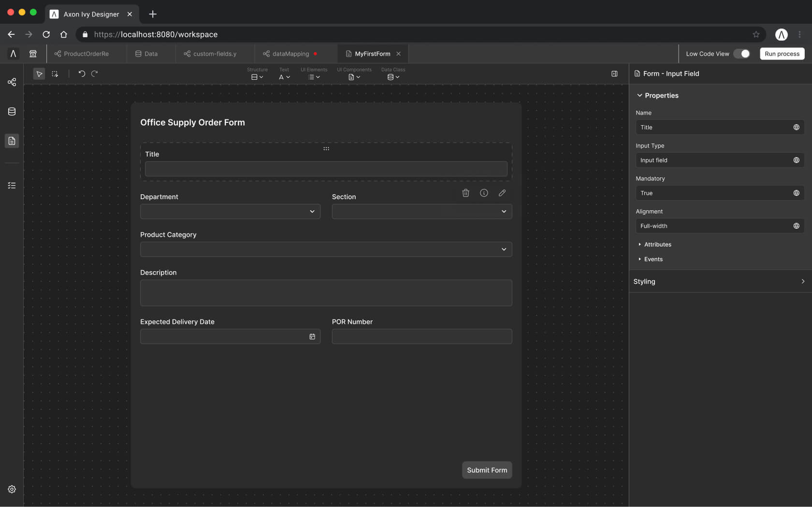The image size is (812, 507).
Task: Click the POR Number input field
Action: [x=422, y=336]
